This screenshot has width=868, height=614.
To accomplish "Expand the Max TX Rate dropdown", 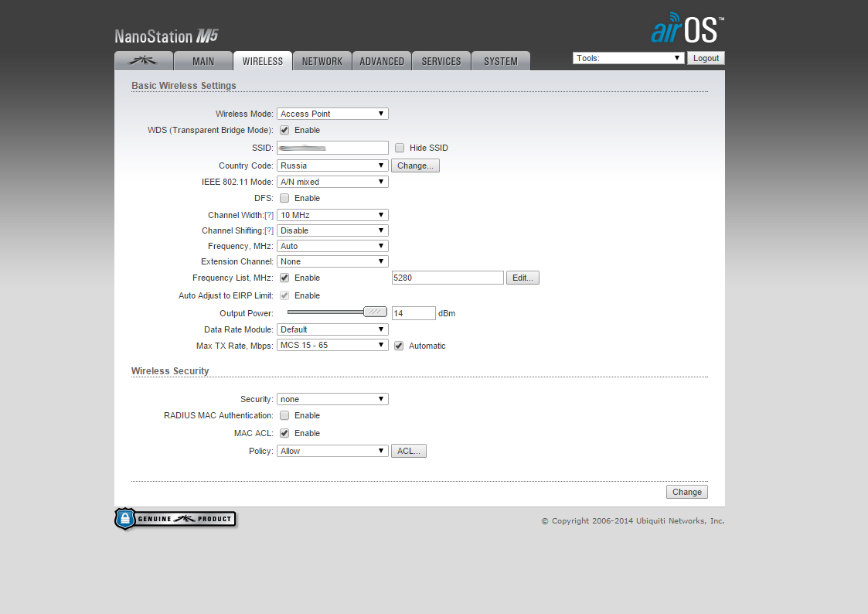I will 332,345.
